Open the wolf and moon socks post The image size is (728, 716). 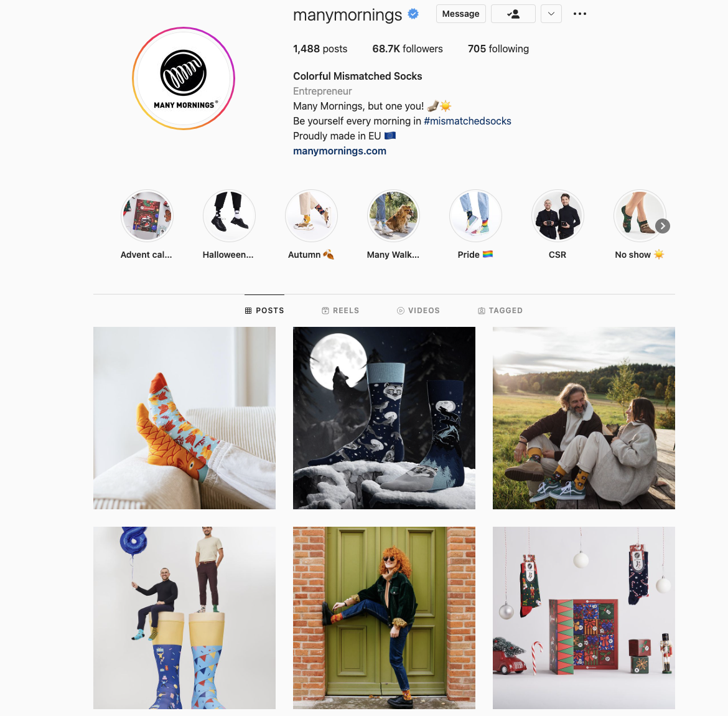pyautogui.click(x=384, y=418)
